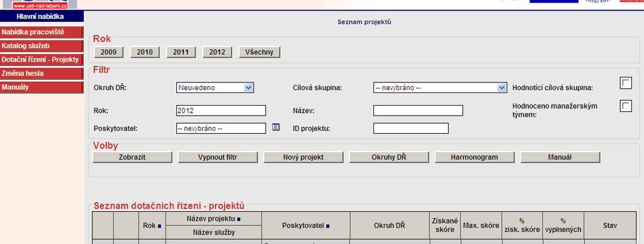Image resolution: width=644 pixels, height=244 pixels.
Task: Sort by Poskytovatel column marker
Action: 328,226
